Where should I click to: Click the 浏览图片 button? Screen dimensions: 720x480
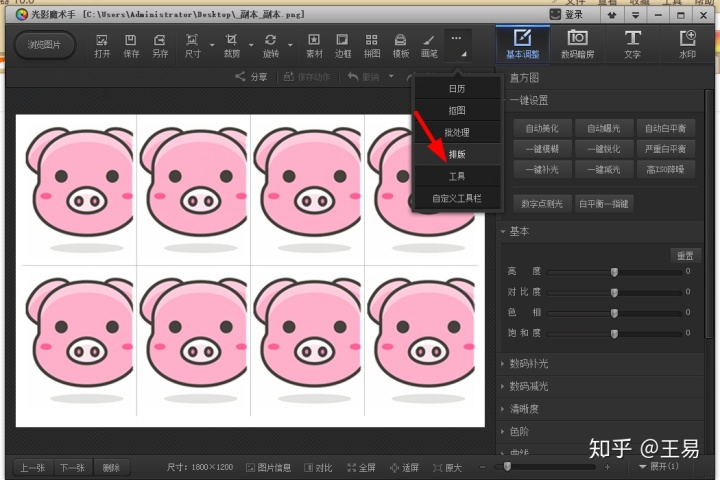44,45
